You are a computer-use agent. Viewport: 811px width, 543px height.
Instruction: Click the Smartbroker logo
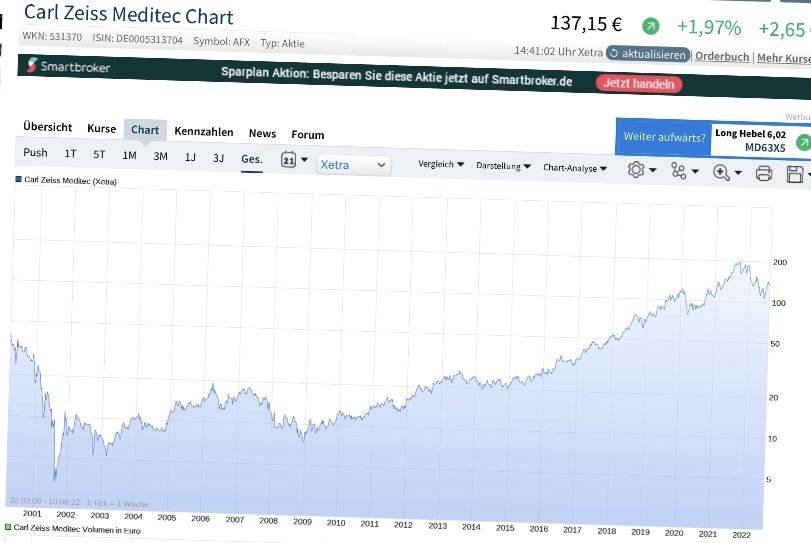[69, 67]
